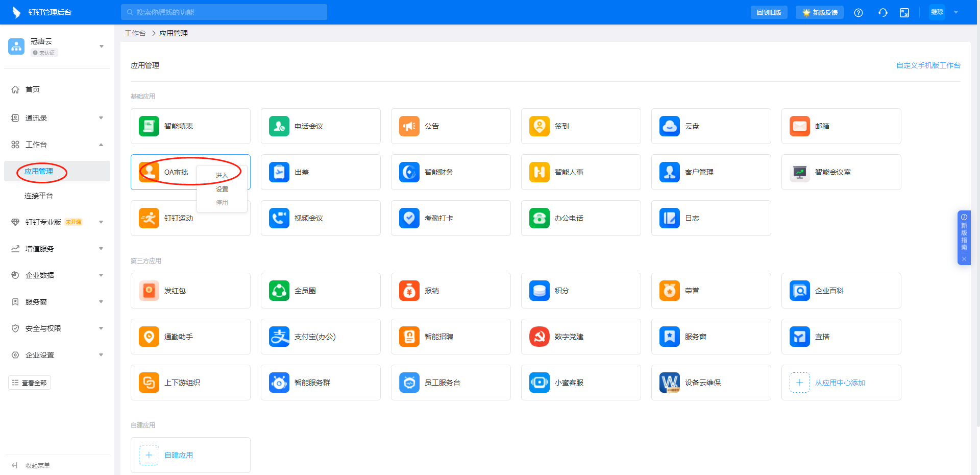Open the 数字党建 app icon
This screenshot has height=475, width=980.
[x=540, y=337]
